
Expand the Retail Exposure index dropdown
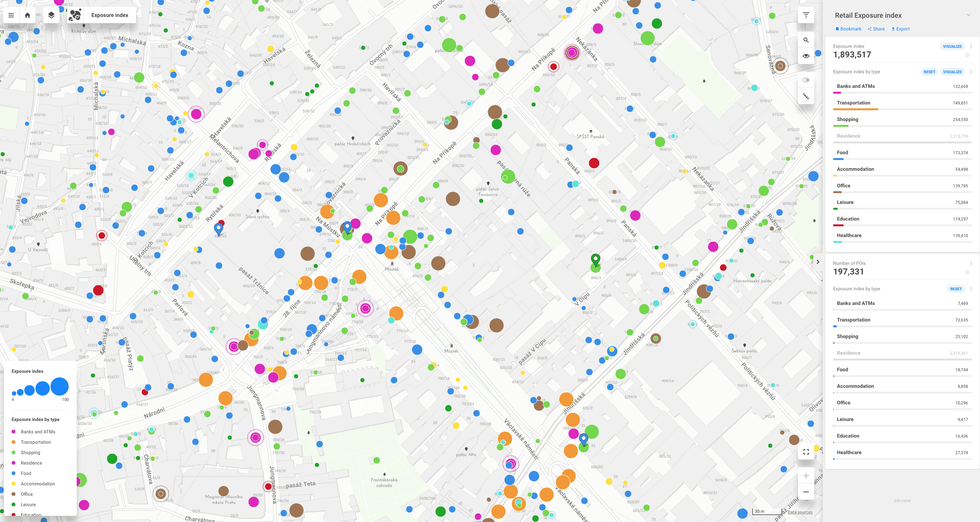pyautogui.click(x=968, y=15)
